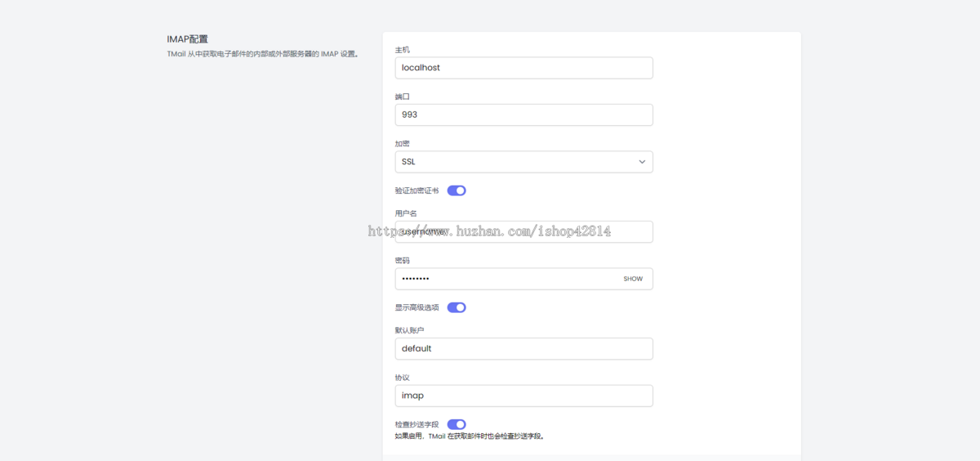Click the 端口 field label
The width and height of the screenshot is (980, 461).
(x=403, y=96)
